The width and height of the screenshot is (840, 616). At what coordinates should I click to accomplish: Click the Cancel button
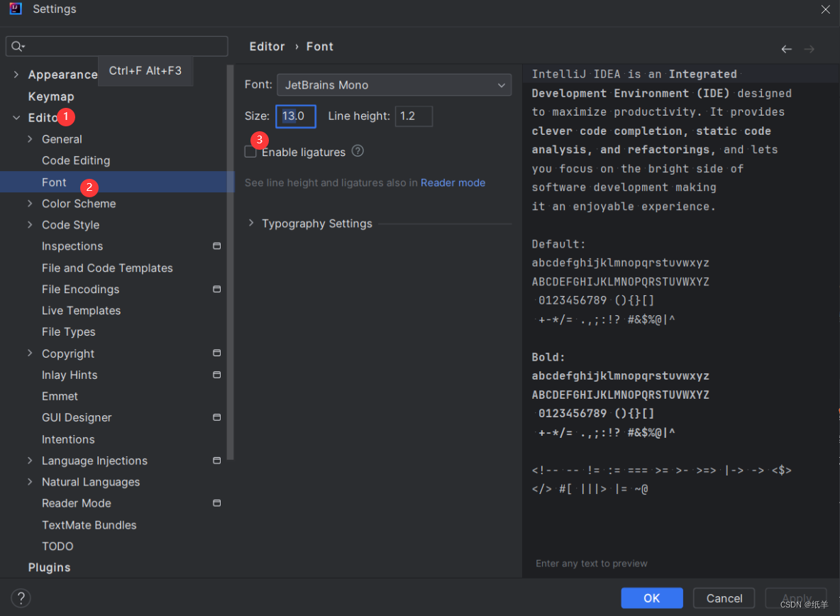click(x=724, y=598)
